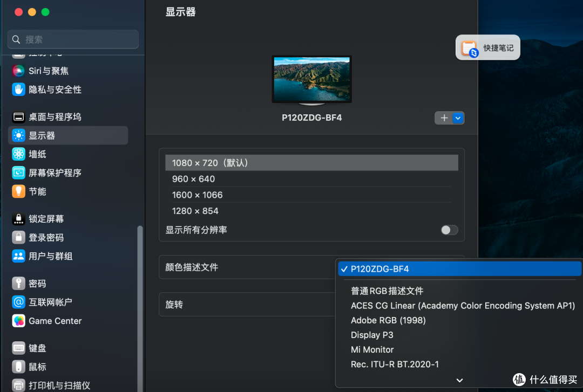Click the P120ZDG-BF4 display thumbnail
583x392 pixels.
click(311, 80)
